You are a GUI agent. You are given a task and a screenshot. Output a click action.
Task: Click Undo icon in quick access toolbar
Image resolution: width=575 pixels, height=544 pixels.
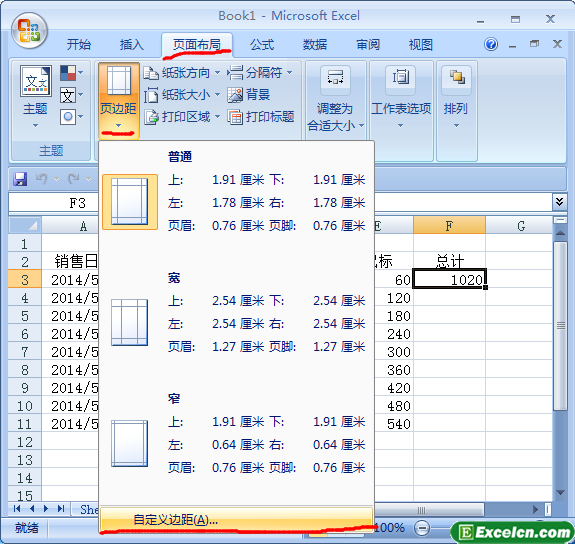pos(42,179)
